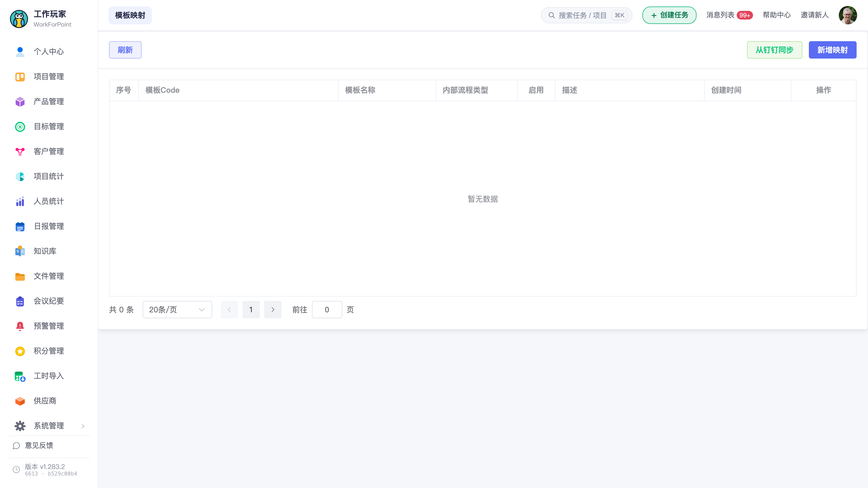The width and height of the screenshot is (868, 488).
Task: Open 知识库 book icon
Action: pyautogui.click(x=20, y=251)
